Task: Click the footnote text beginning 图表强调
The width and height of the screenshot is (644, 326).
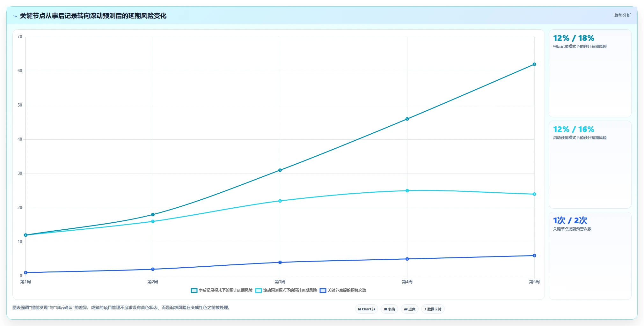Action: click(x=122, y=308)
